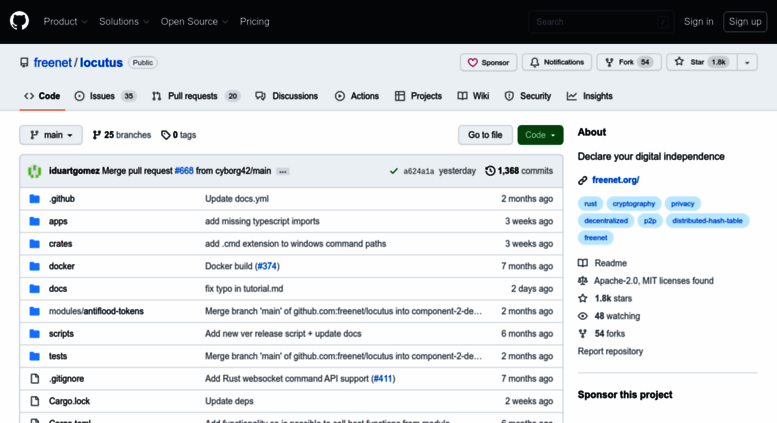Open the Cargo.lock file
Screen dimensions: 777x423
[69, 401]
